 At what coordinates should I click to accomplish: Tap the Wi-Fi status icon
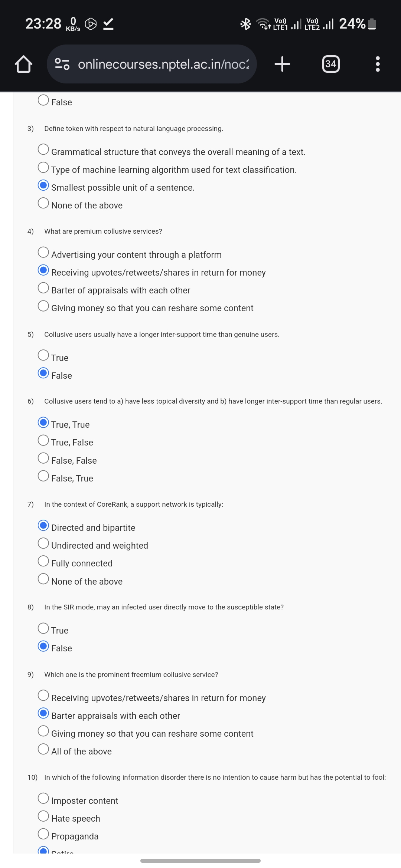coord(264,24)
